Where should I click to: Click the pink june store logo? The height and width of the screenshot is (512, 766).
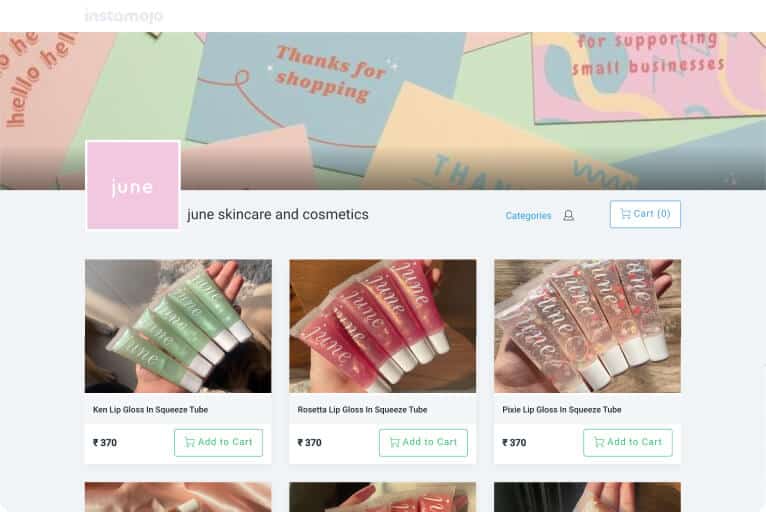(133, 185)
